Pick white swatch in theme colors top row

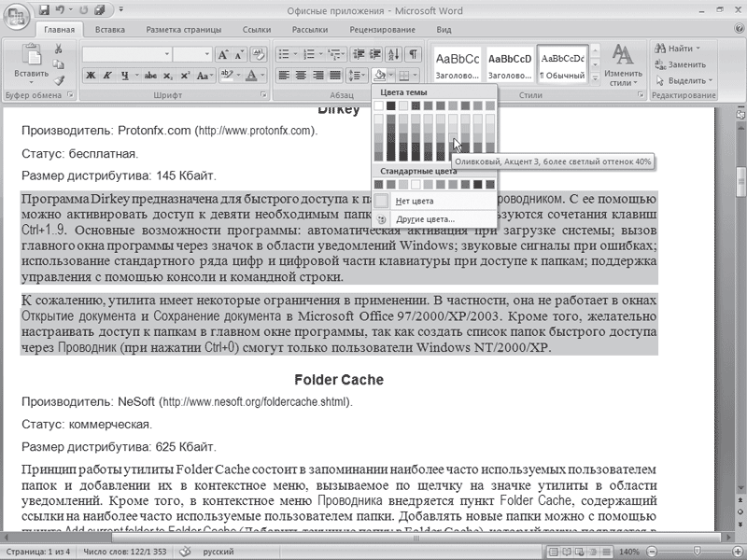[x=379, y=105]
